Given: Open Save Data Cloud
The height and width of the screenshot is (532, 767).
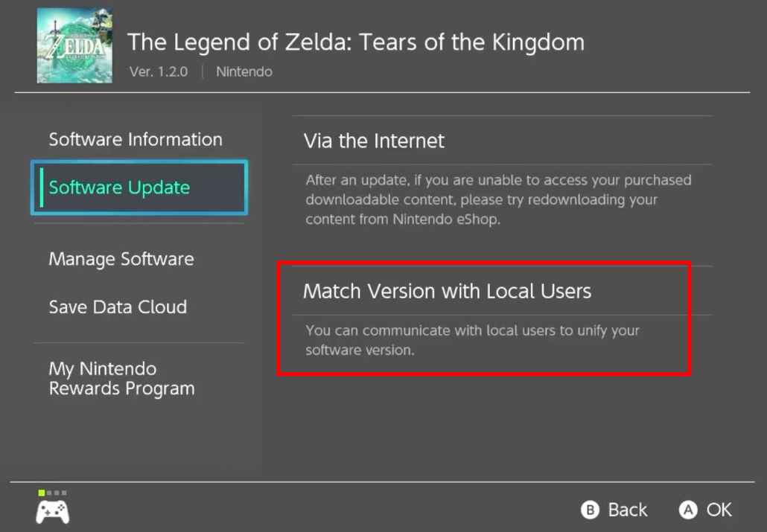Looking at the screenshot, I should click(118, 307).
